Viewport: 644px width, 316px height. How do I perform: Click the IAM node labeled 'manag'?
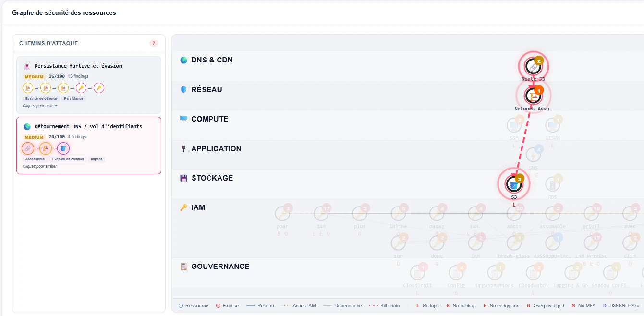coord(437,214)
